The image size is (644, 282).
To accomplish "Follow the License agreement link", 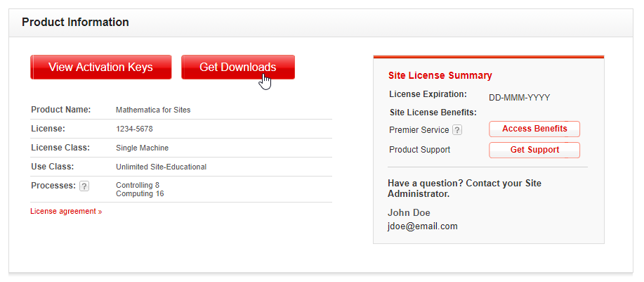I will click(x=63, y=212).
